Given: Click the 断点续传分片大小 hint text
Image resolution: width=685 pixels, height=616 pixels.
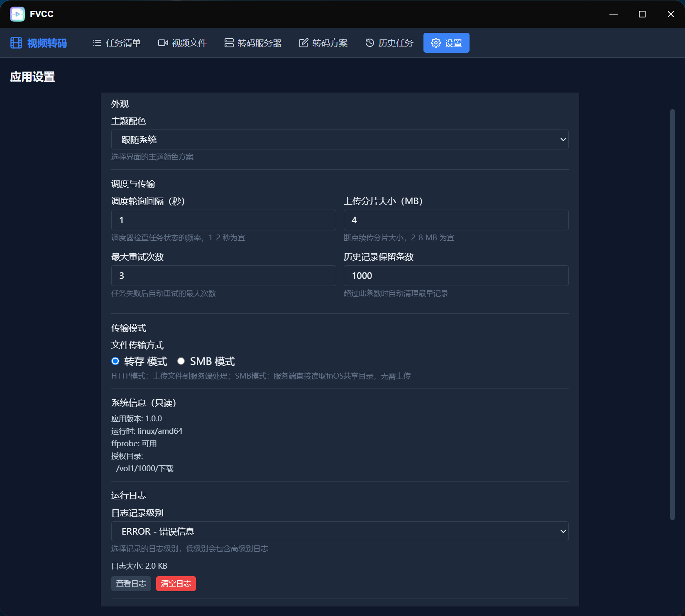Looking at the screenshot, I should 399,238.
